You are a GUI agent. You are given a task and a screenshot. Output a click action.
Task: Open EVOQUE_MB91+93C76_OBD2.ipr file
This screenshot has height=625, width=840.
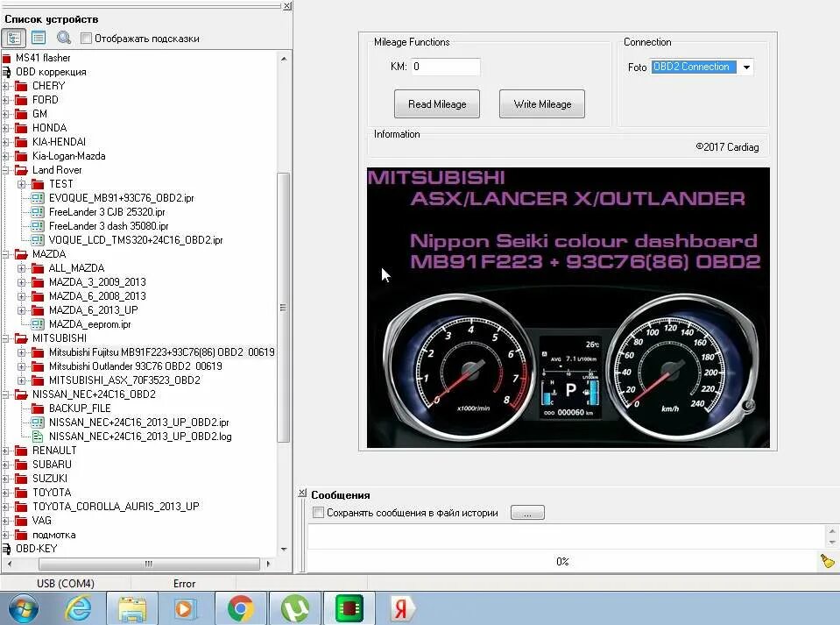click(x=121, y=198)
